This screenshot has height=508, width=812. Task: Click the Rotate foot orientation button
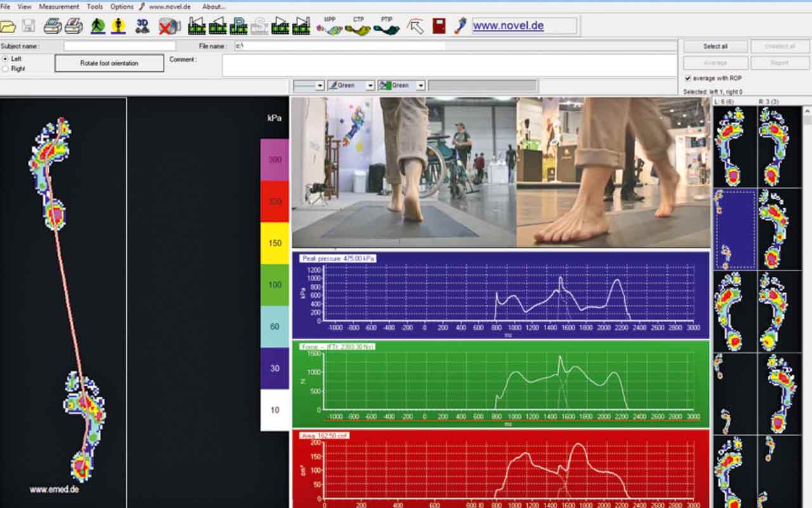point(109,63)
